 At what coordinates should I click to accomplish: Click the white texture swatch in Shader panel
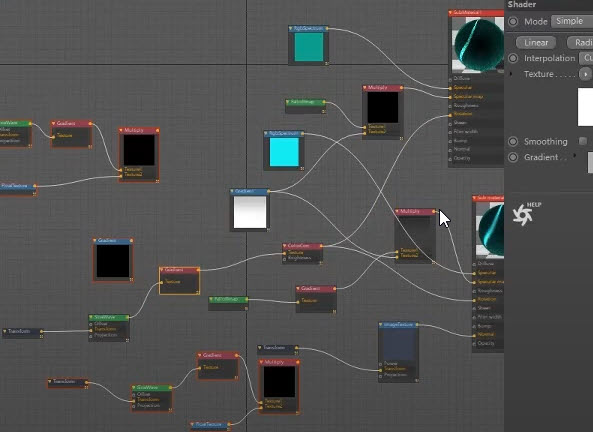[585, 107]
